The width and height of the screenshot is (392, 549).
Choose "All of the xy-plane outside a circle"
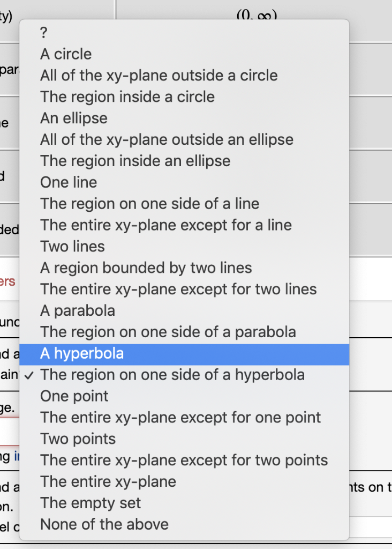158,76
